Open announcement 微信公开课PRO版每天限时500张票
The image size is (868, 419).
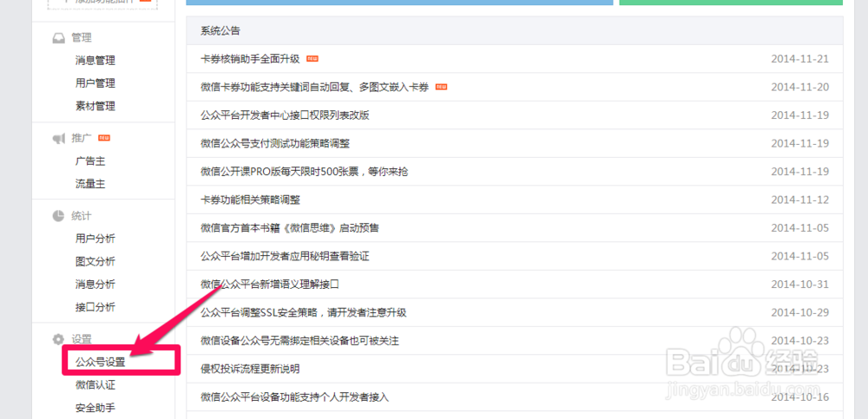(x=305, y=172)
